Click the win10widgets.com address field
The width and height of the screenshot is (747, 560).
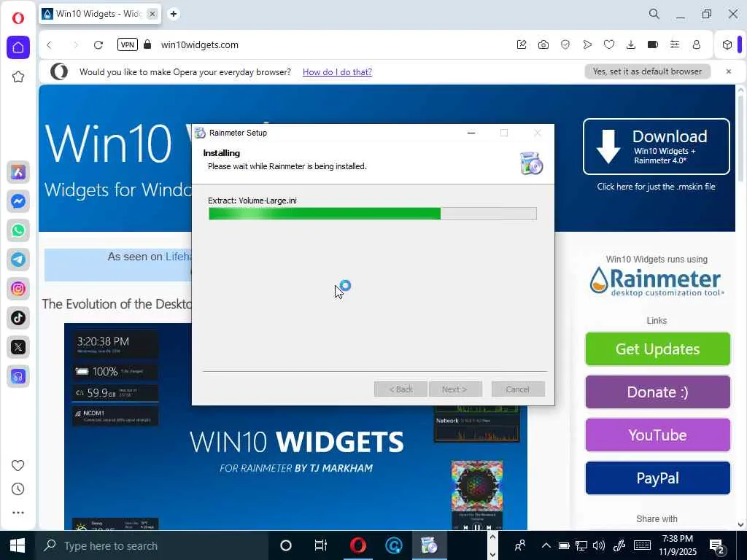coord(200,44)
